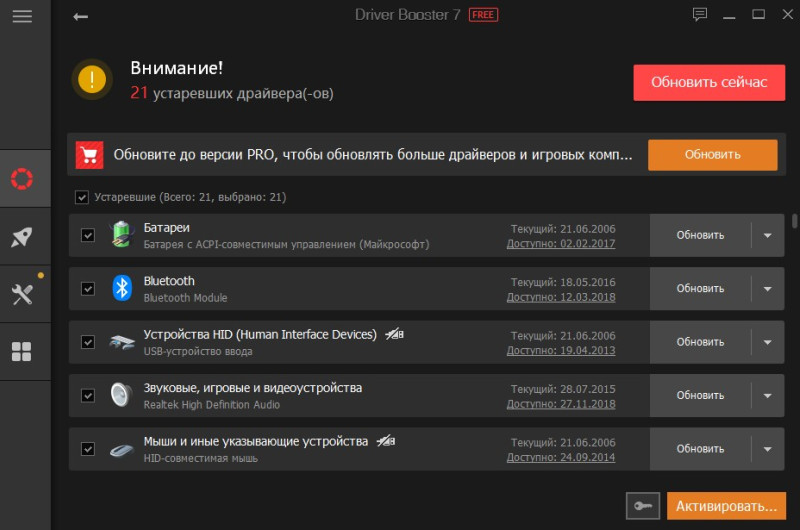
Task: Open the Tools wrench sidebar icon
Action: click(x=22, y=294)
